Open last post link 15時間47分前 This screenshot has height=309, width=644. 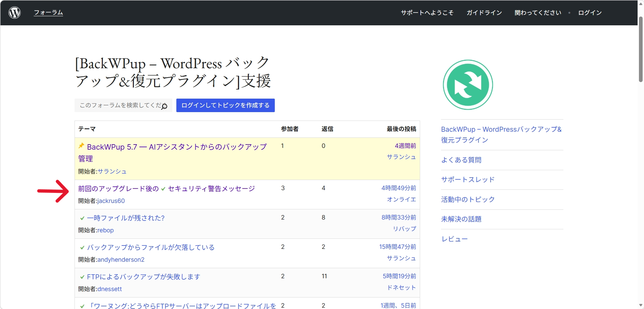398,247
